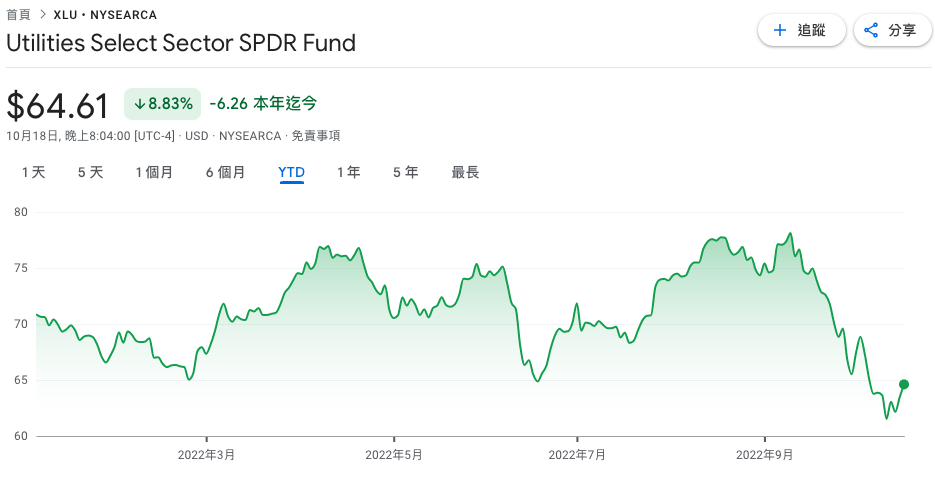Click the 2022年3月 axis label
Viewport: 935px width, 478px height.
206,455
